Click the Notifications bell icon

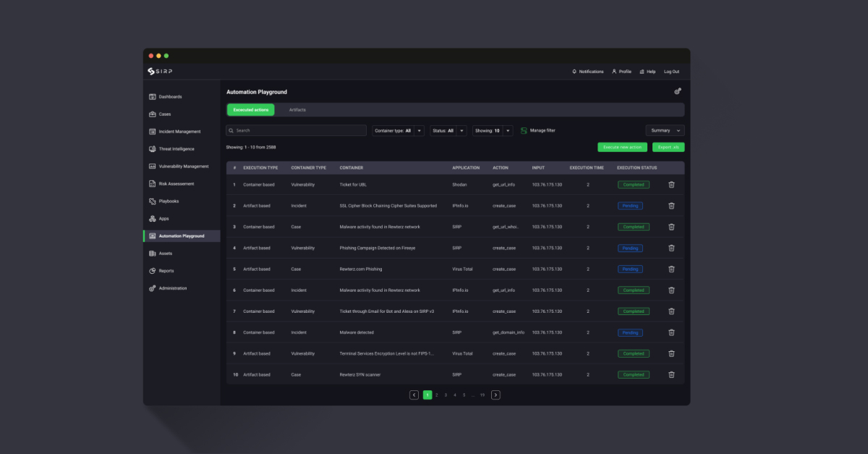coord(574,71)
